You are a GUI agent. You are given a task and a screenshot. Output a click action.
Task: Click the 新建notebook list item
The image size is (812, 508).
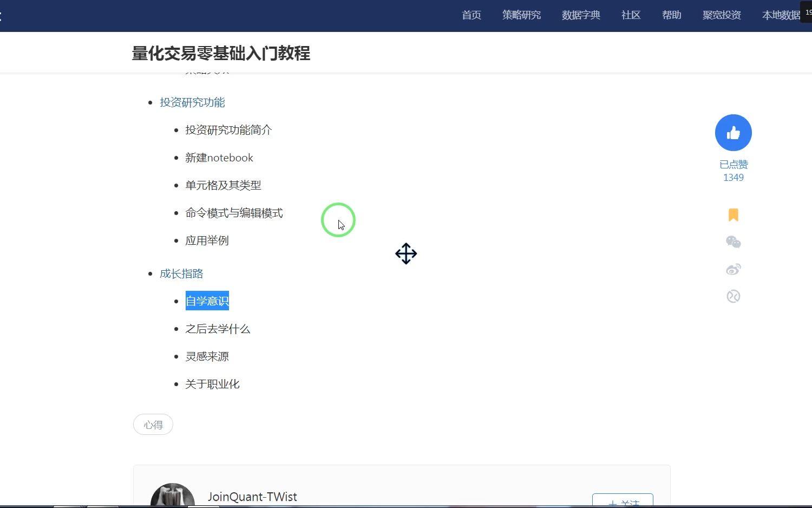click(219, 158)
